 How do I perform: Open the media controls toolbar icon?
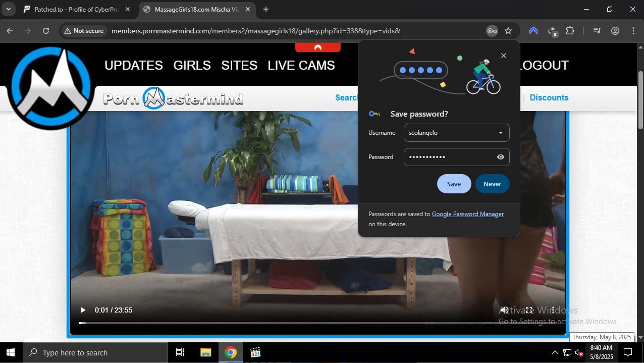tap(597, 31)
